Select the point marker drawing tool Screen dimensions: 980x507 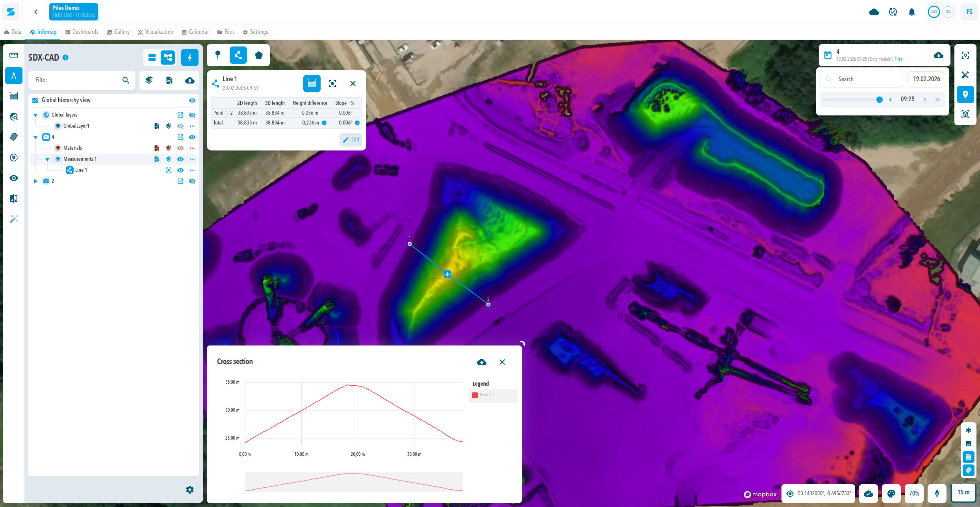[x=218, y=55]
